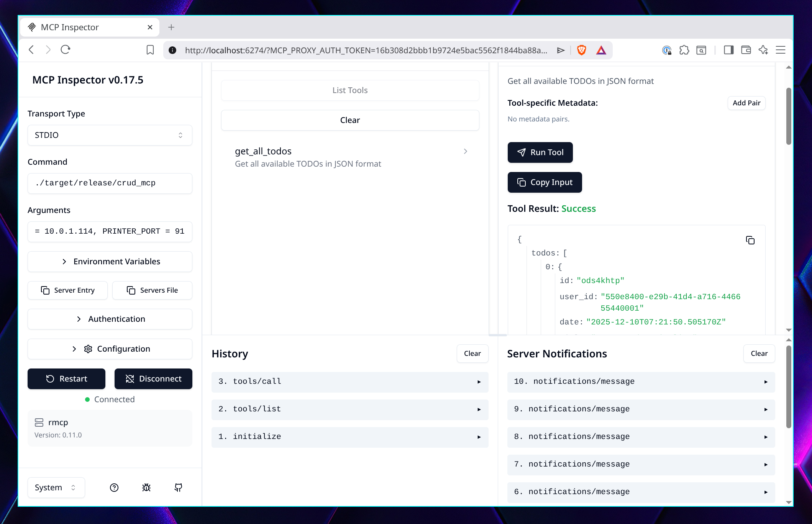Screen dimensions: 812x524
Task: Open the browser hamburger menu
Action: [780, 50]
